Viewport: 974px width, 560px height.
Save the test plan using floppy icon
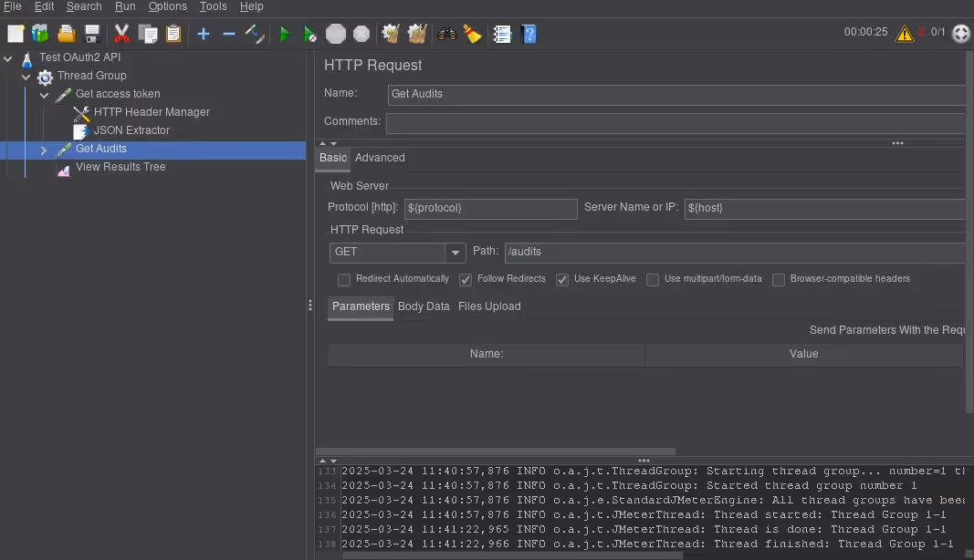(x=92, y=34)
